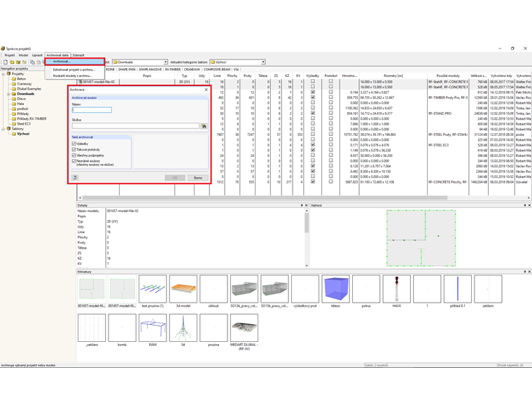Switch to the SHAPE-THIN tab
Viewport: 532px width, 414px height.
coord(127,69)
